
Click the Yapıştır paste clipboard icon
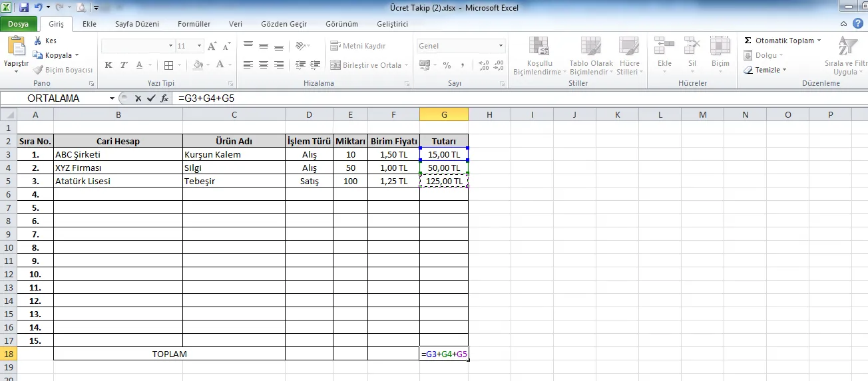16,47
